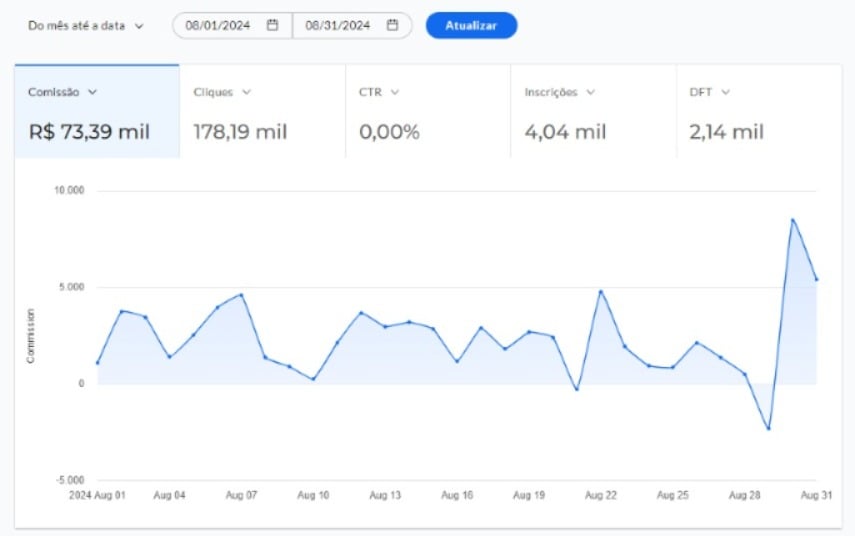Select the Cliques metric tab

click(x=262, y=112)
